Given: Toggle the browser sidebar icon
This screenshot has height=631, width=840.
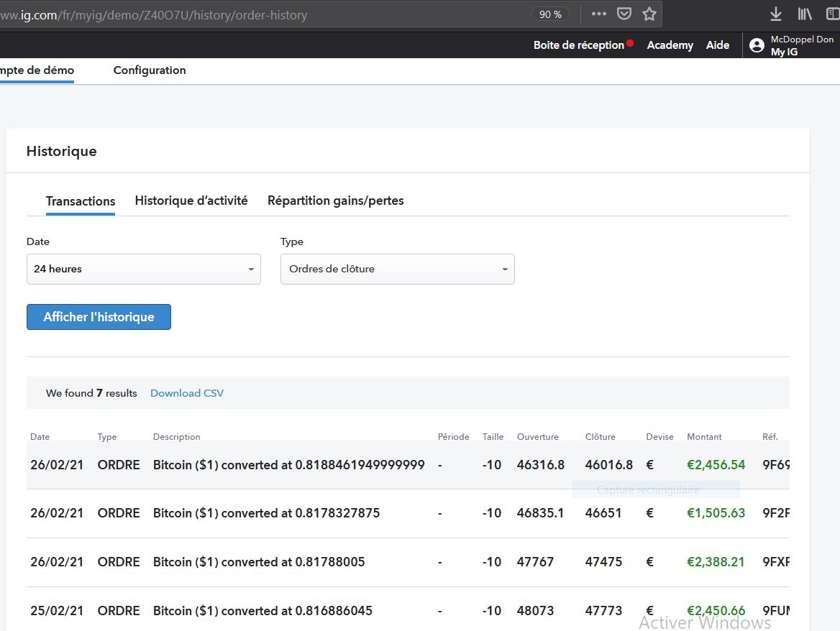Looking at the screenshot, I should (x=832, y=14).
